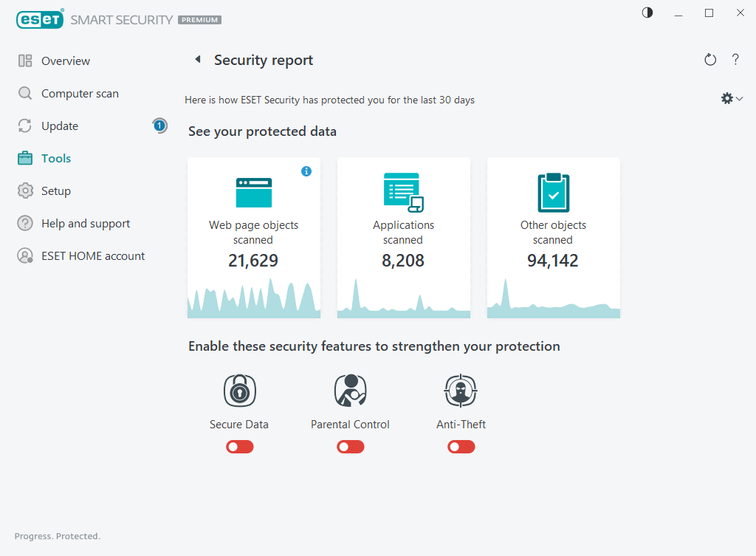Click the Tools toolbox icon
The image size is (756, 556).
coord(26,158)
